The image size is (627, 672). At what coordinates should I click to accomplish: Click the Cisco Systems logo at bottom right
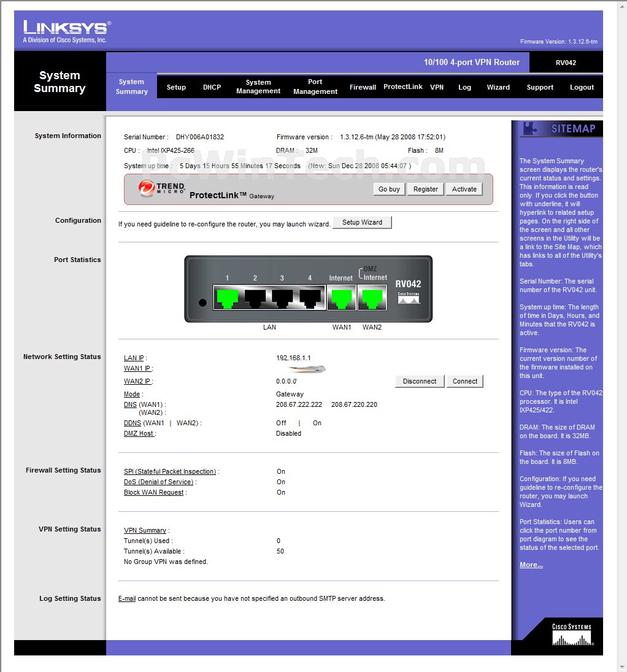pos(572,635)
